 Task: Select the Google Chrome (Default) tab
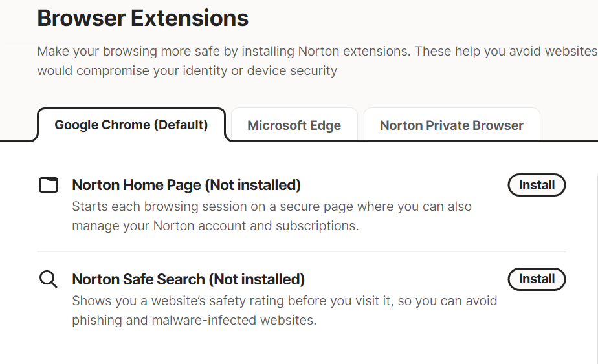[x=131, y=125]
